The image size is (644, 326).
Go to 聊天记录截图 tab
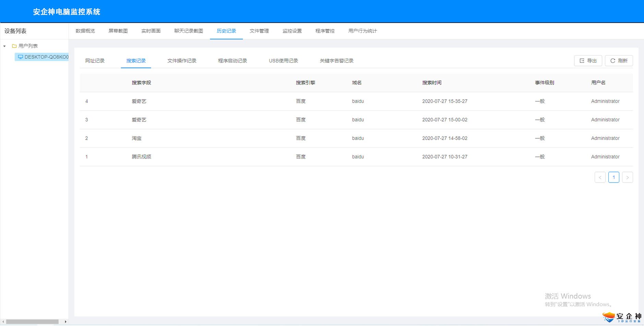tap(189, 31)
